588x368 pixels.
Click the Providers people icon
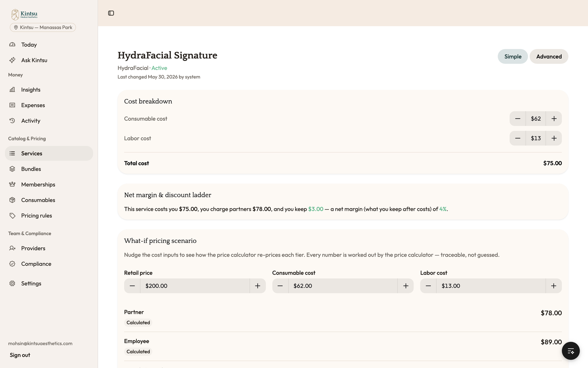point(12,248)
